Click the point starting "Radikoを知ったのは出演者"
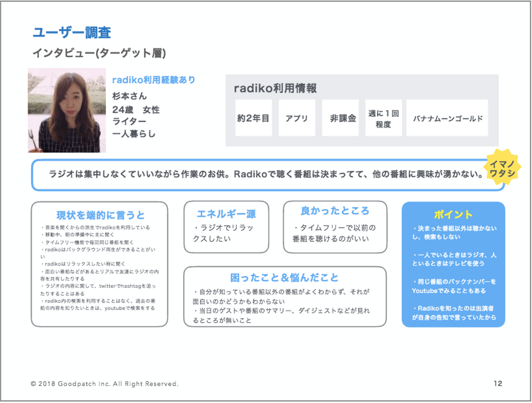Screen dimensions: 532x403 (454, 313)
